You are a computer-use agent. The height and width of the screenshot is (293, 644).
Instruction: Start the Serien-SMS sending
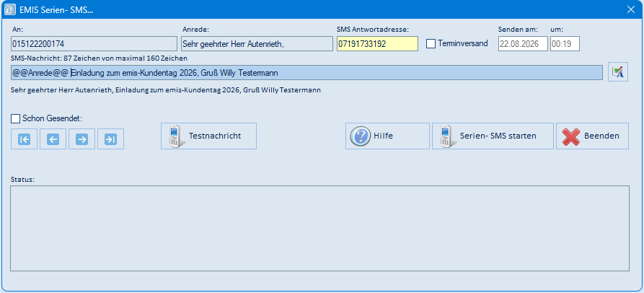pyautogui.click(x=493, y=136)
